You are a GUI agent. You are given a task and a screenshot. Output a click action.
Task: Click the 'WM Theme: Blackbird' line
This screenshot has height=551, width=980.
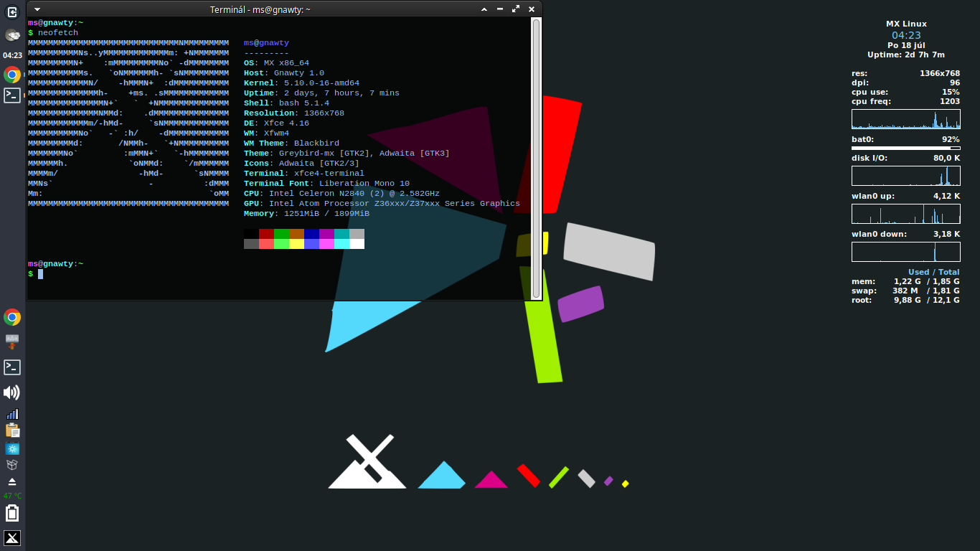coord(291,143)
